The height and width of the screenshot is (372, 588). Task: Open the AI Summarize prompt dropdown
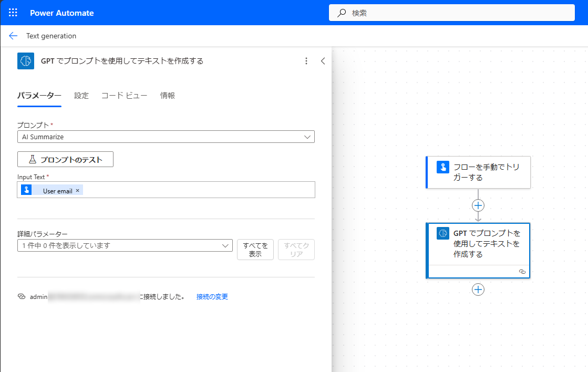pyautogui.click(x=166, y=137)
